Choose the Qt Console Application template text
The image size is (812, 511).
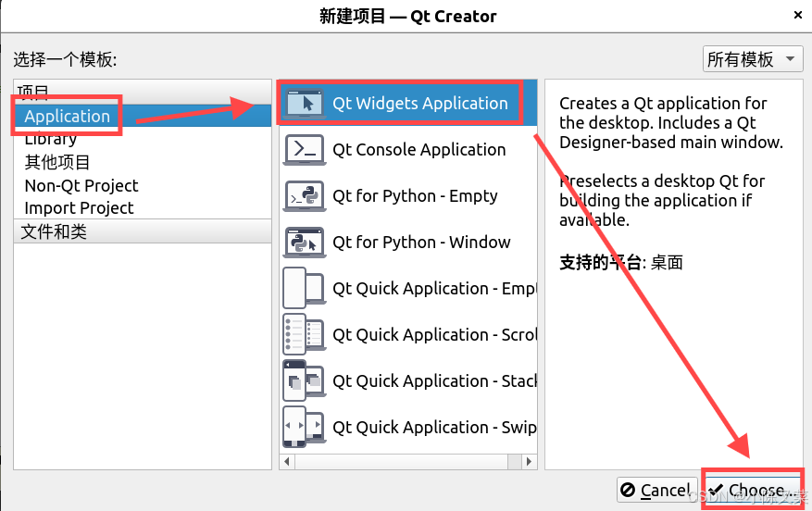point(418,150)
